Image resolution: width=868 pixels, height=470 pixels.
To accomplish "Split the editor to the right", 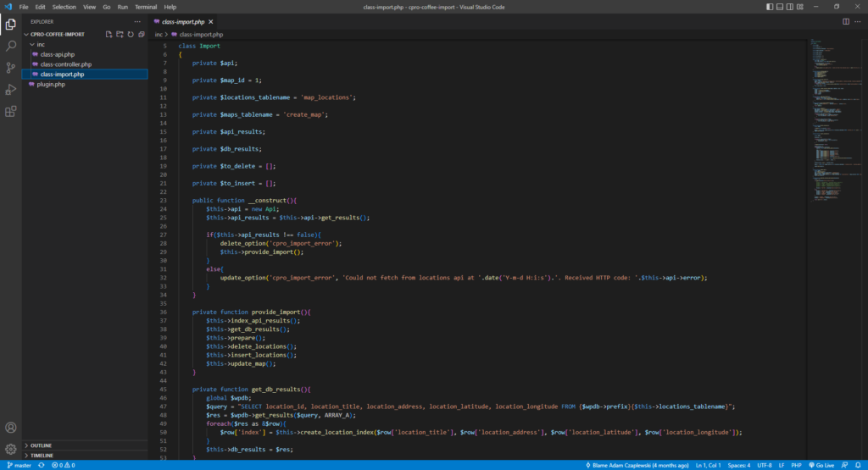I will tap(846, 21).
